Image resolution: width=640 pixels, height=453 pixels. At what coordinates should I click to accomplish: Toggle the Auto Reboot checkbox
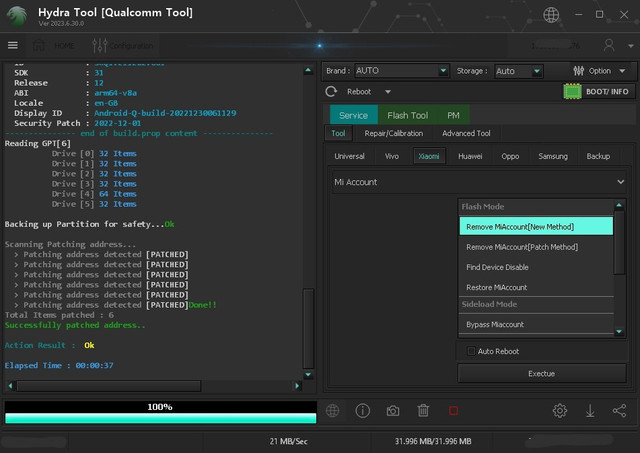[x=471, y=351]
